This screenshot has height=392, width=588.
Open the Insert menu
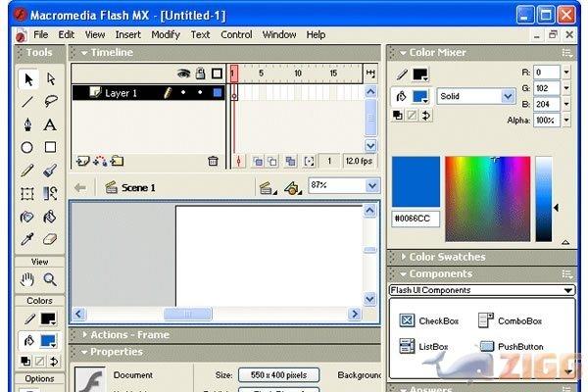pos(127,34)
